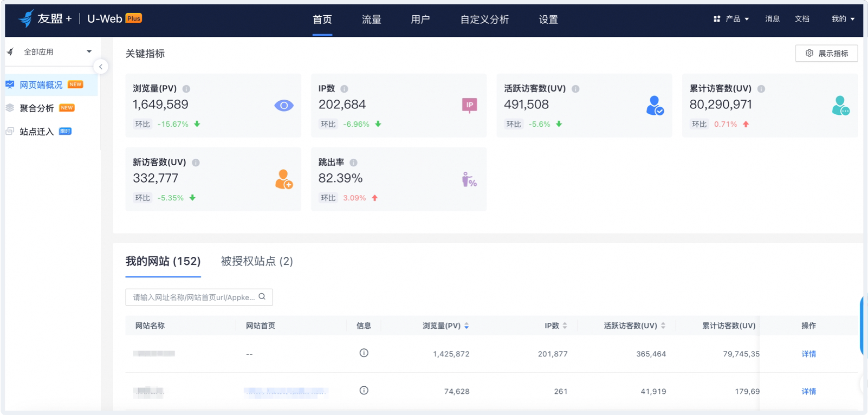This screenshot has width=868, height=415.
Task: Click the info icon next to 浏览量(PV)
Action: [186, 89]
